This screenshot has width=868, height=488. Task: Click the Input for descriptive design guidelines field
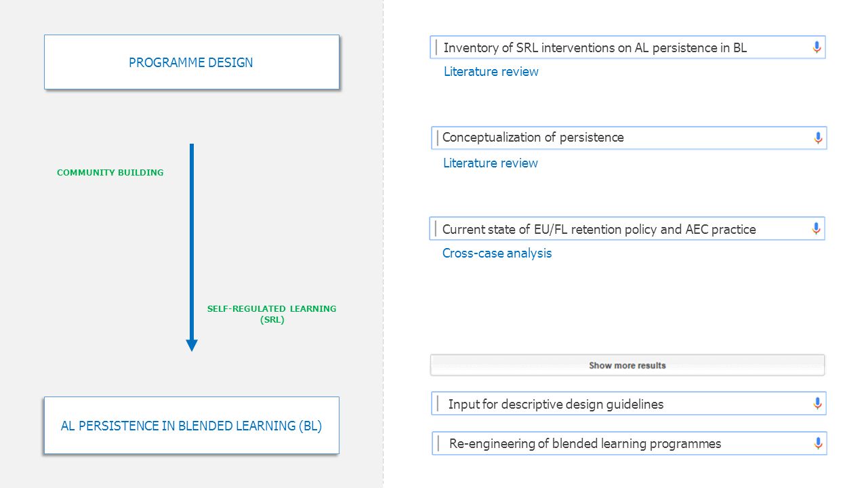click(x=629, y=403)
